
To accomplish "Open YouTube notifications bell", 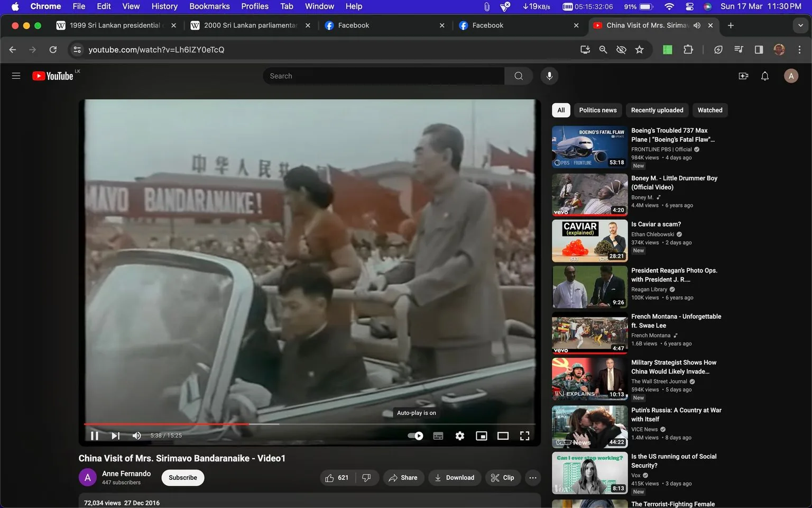I will [764, 76].
